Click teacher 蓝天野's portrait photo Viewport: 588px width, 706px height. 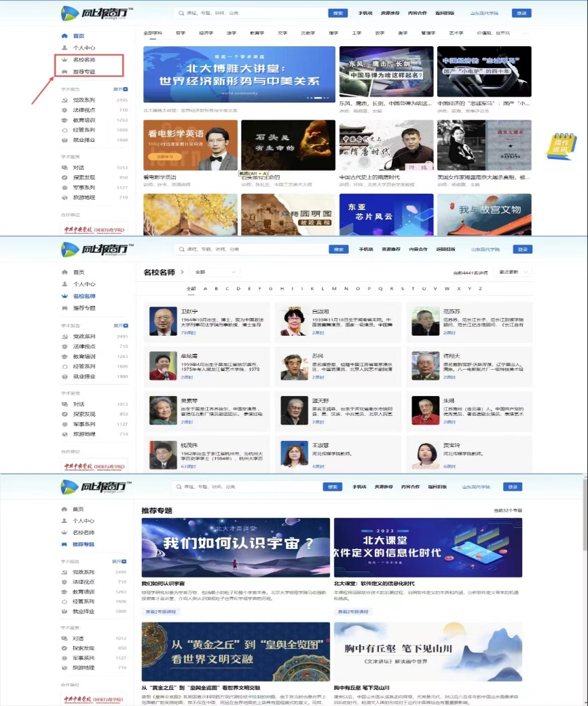click(295, 410)
